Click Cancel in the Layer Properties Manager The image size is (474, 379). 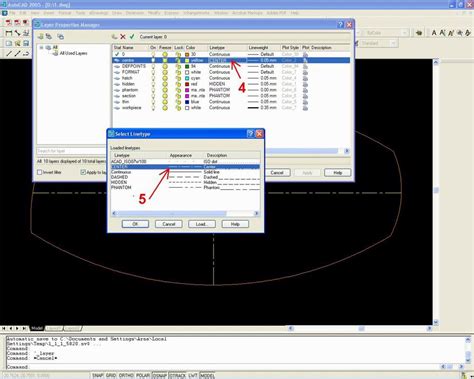(x=277, y=173)
